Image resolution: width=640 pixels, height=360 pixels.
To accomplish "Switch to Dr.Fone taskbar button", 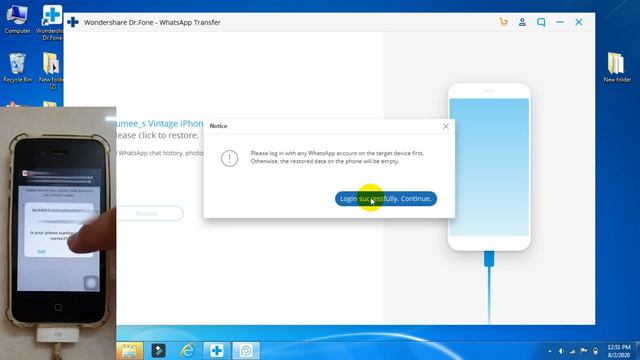I will pos(217,351).
